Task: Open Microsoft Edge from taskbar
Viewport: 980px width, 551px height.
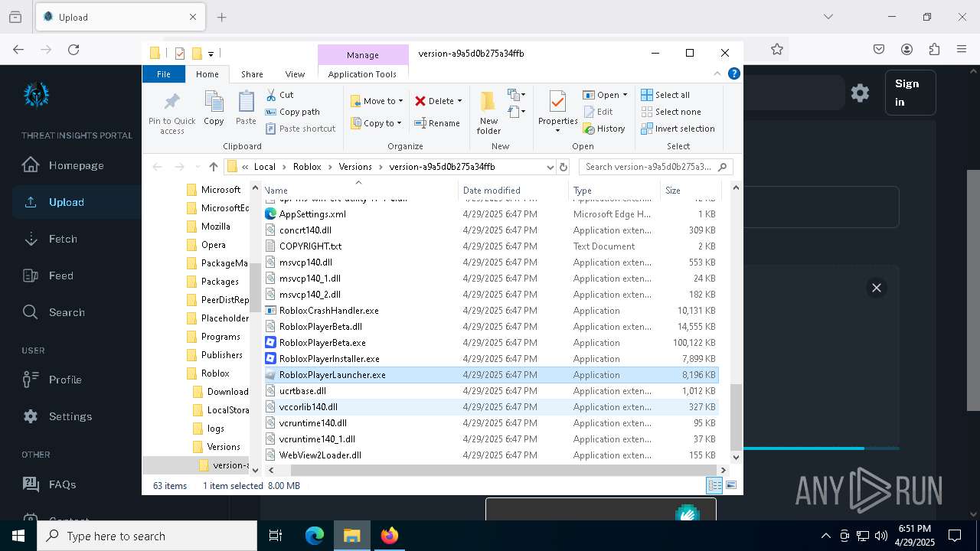Action: (x=315, y=536)
